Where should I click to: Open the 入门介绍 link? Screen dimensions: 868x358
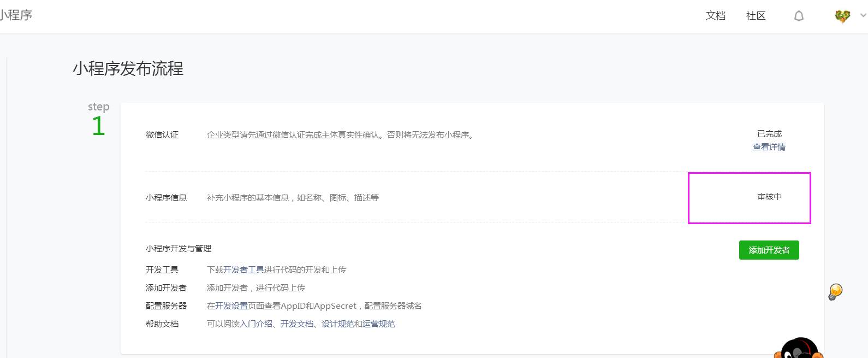256,324
